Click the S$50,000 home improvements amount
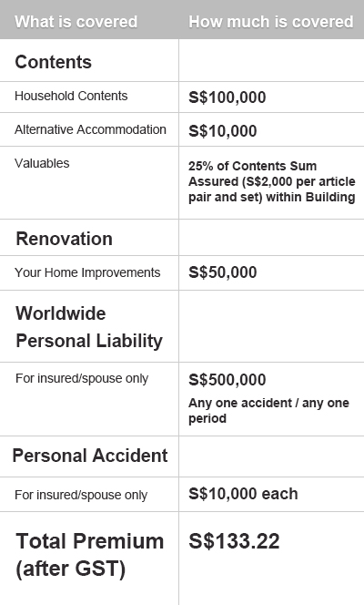 [223, 272]
